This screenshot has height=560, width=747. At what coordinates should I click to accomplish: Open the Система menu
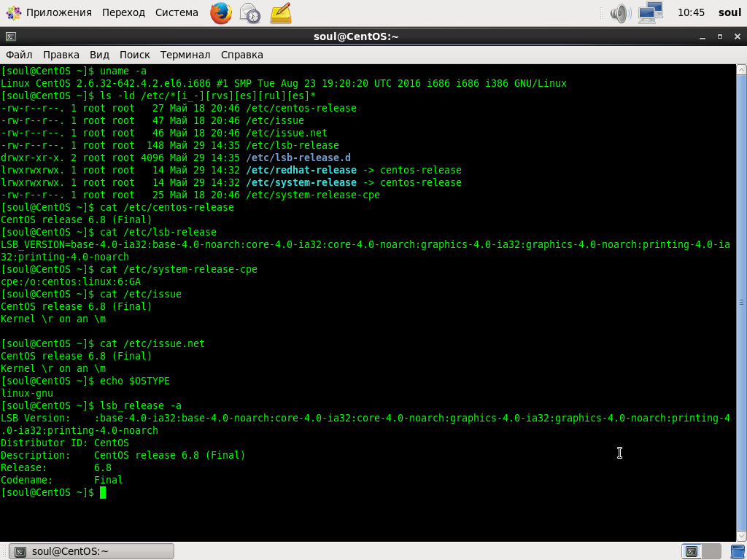(177, 13)
